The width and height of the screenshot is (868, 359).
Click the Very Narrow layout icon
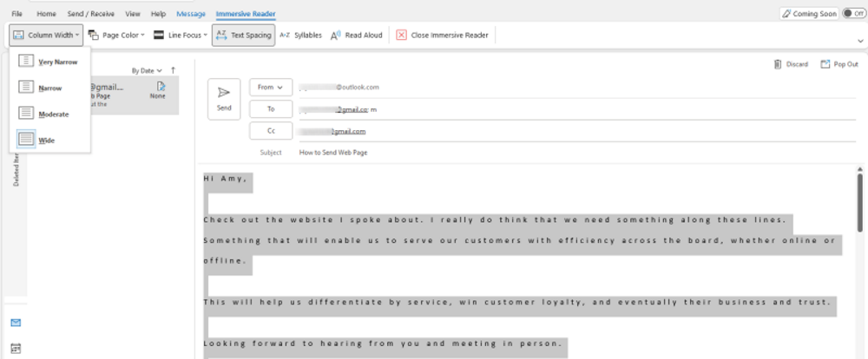click(x=26, y=62)
